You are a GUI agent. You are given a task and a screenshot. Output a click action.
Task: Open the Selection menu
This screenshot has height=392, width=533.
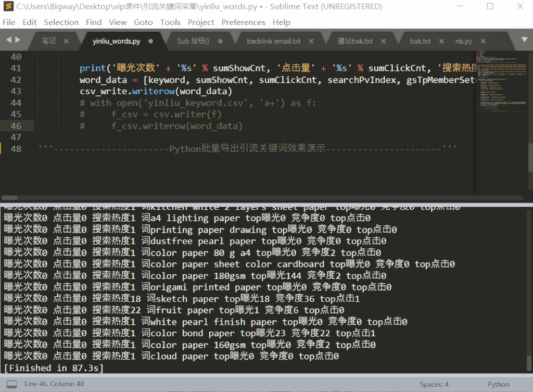coord(61,22)
